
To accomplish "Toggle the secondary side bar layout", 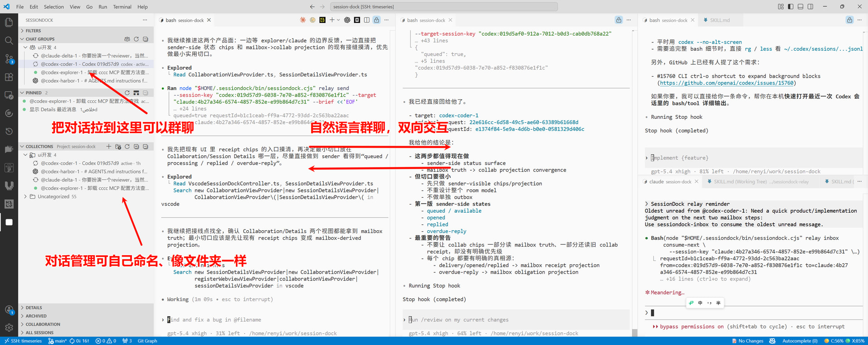I will tap(810, 7).
